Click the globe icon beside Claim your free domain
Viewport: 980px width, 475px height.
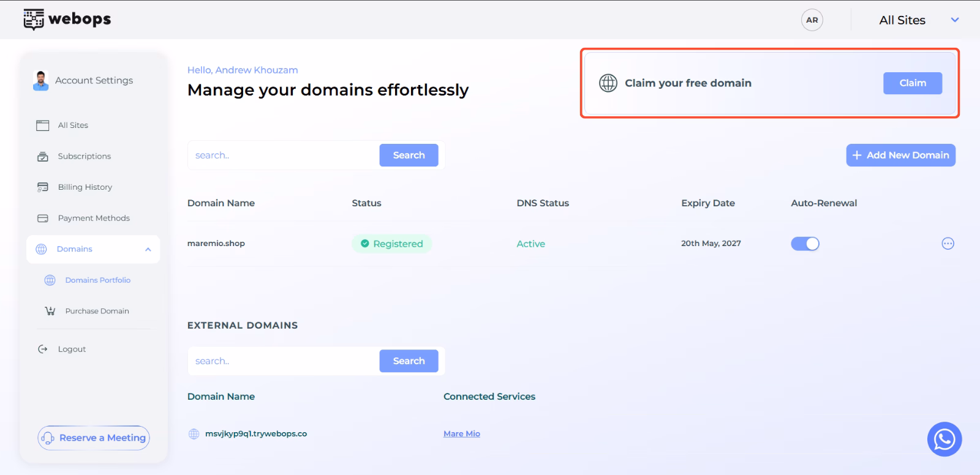[x=608, y=83]
